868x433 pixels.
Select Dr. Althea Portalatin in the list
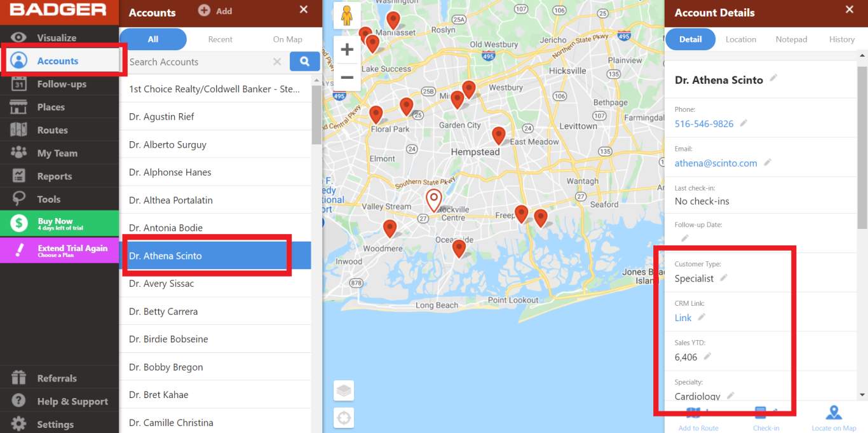tap(215, 200)
